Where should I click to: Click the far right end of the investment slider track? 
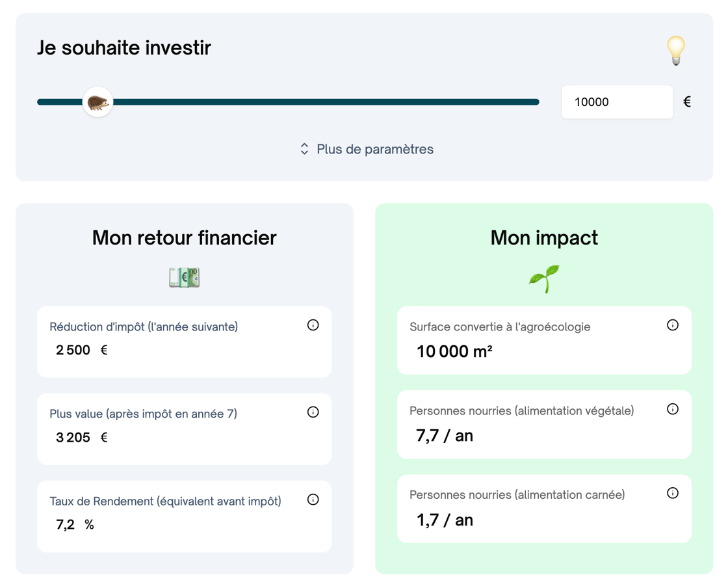(x=536, y=101)
